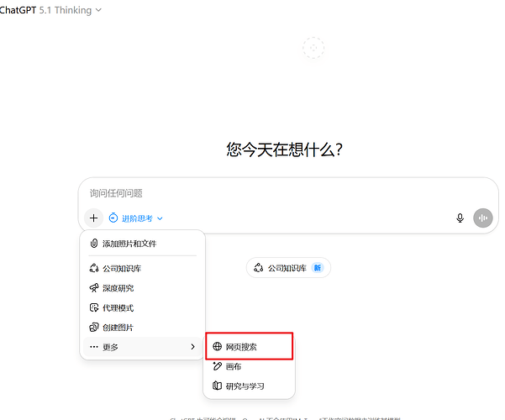Click the plus attachment button
The height and width of the screenshot is (420, 505).
point(94,218)
